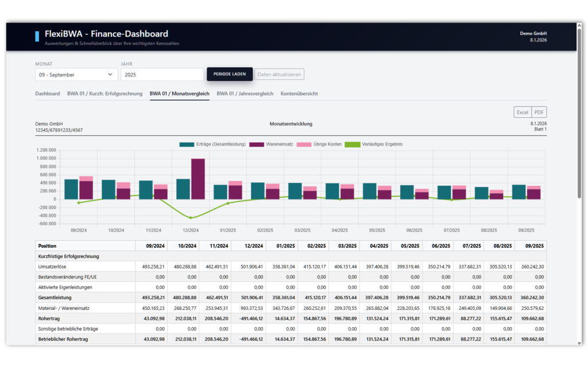Export the report to Excel

pyautogui.click(x=522, y=113)
